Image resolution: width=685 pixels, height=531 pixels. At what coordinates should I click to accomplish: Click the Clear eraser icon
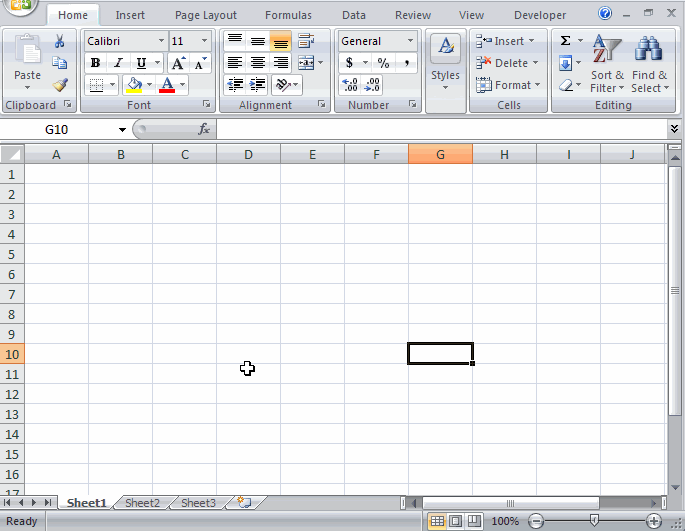click(x=566, y=85)
